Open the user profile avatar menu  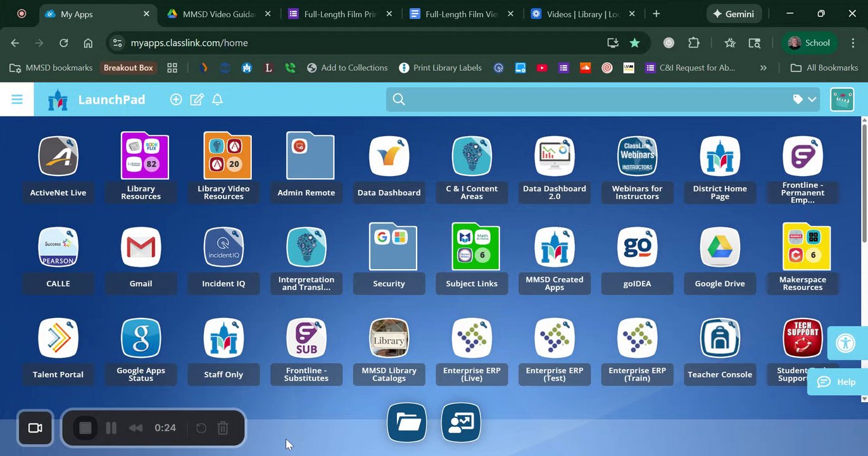[x=842, y=99]
